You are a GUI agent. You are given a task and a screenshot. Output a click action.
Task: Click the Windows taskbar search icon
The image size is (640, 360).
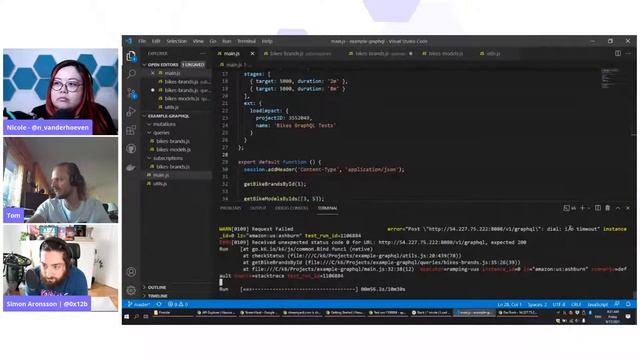click(x=136, y=317)
